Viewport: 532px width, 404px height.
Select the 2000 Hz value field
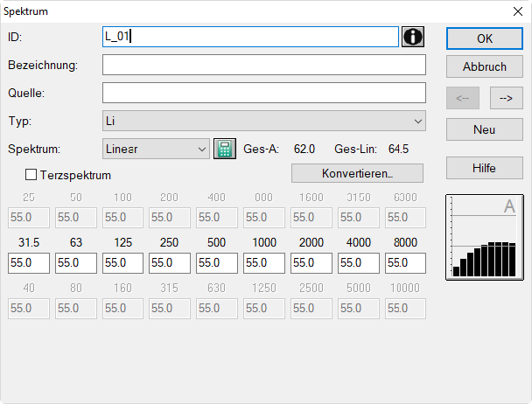(x=311, y=263)
